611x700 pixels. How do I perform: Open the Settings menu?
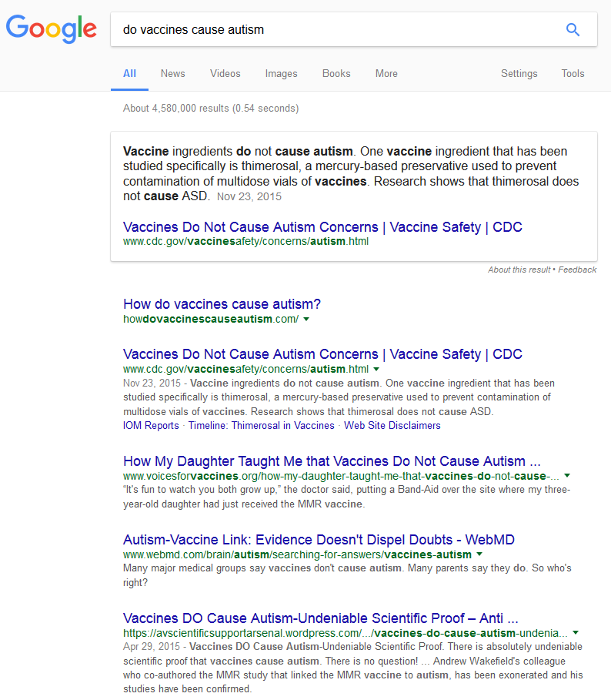pos(519,74)
